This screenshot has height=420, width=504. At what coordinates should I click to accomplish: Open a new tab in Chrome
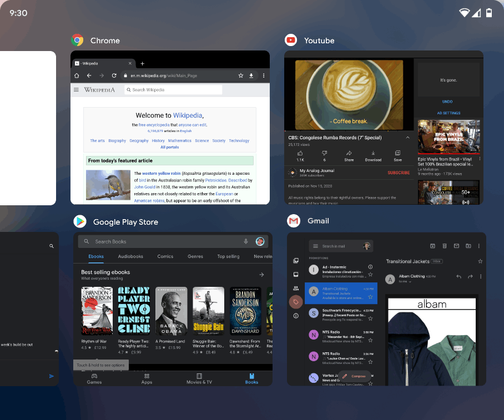click(143, 64)
